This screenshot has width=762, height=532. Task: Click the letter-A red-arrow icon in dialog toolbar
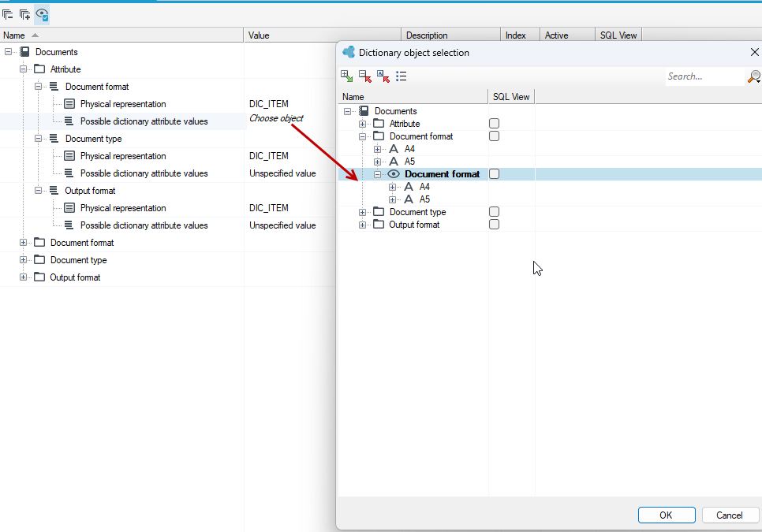tap(383, 76)
